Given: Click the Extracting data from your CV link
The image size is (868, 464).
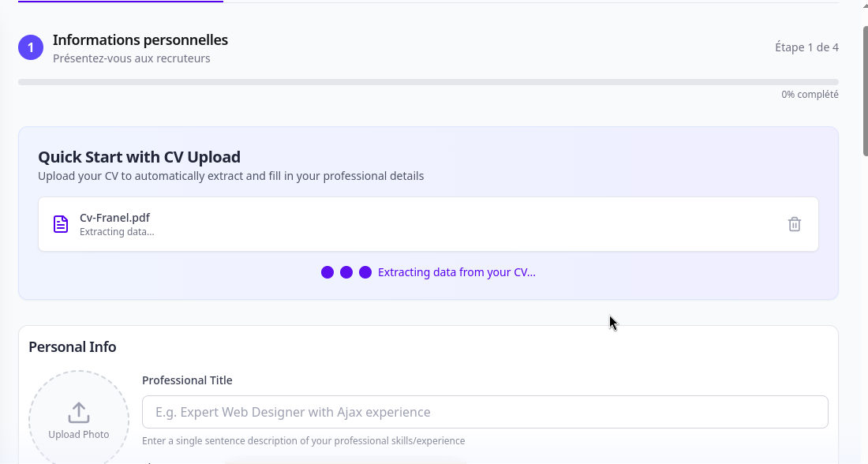Looking at the screenshot, I should pyautogui.click(x=456, y=271).
